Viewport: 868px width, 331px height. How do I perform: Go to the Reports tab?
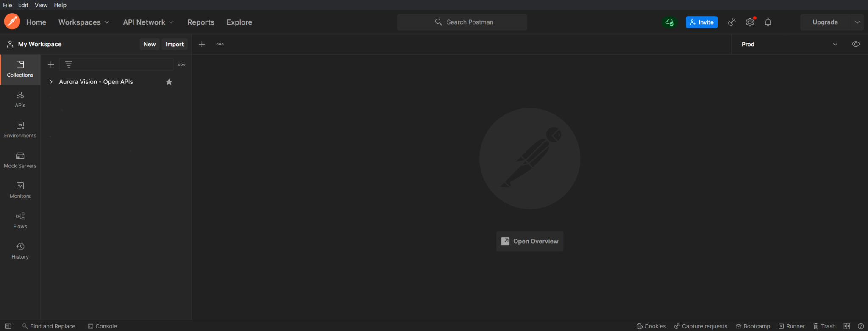pos(201,22)
